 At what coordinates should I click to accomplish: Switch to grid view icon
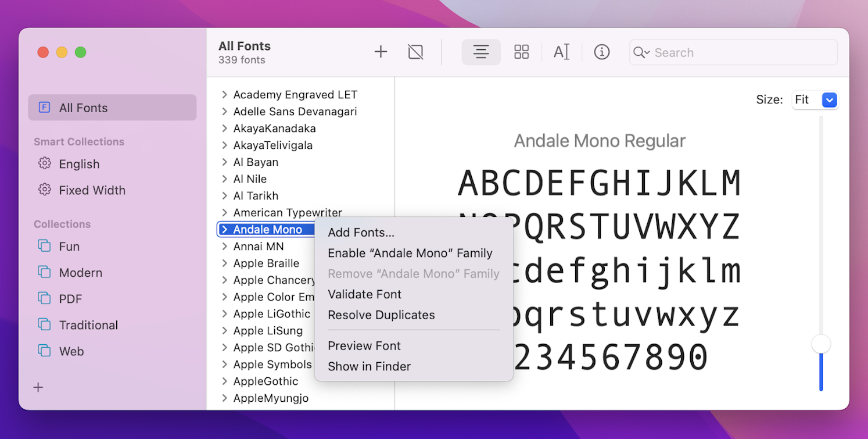pyautogui.click(x=521, y=52)
